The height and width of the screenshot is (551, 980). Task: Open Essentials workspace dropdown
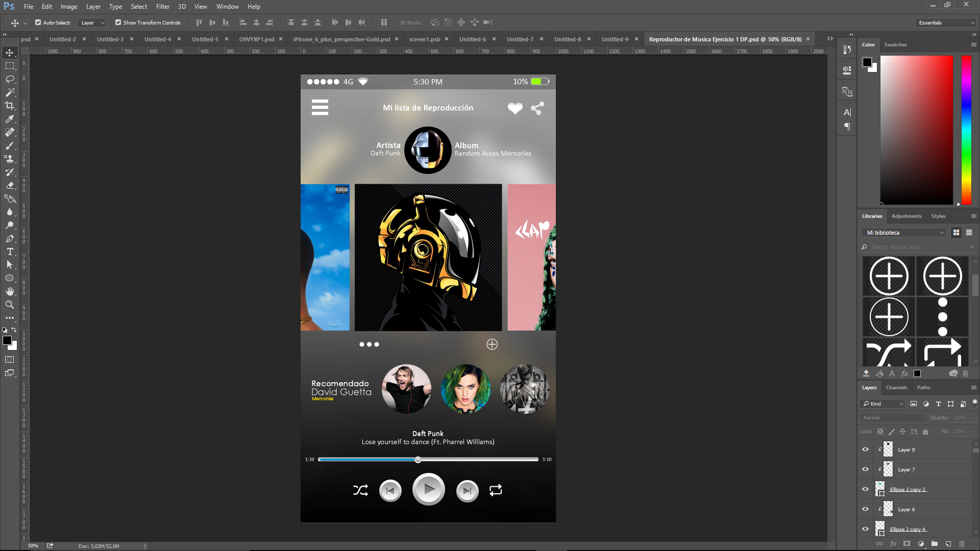946,22
